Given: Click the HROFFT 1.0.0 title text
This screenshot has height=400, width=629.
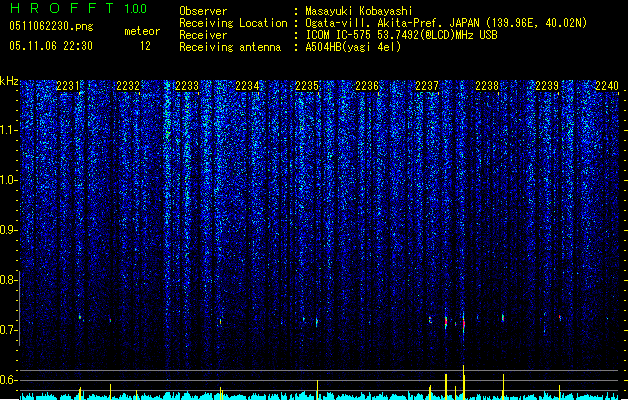Looking at the screenshot, I should [x=78, y=8].
